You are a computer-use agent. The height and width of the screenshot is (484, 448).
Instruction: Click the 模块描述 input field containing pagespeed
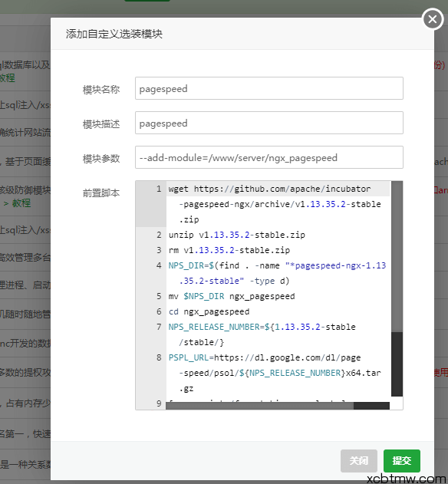[269, 123]
